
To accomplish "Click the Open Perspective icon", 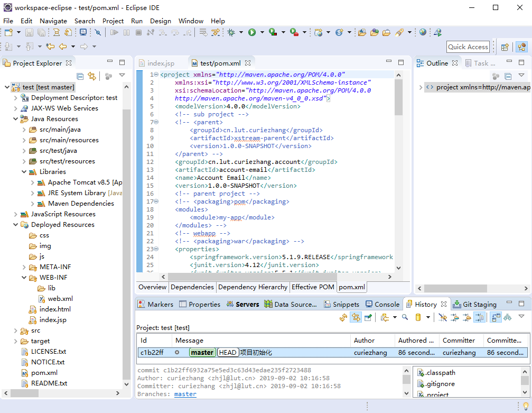I will pos(505,47).
